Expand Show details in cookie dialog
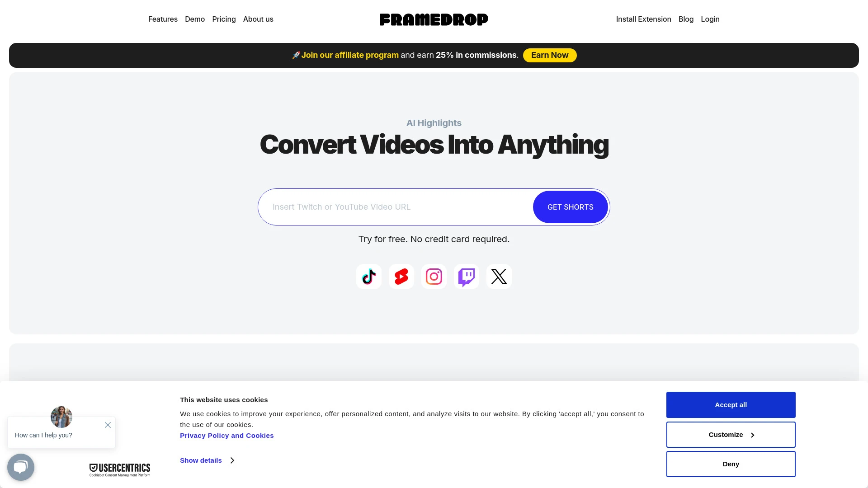The width and height of the screenshot is (868, 488). click(x=207, y=460)
